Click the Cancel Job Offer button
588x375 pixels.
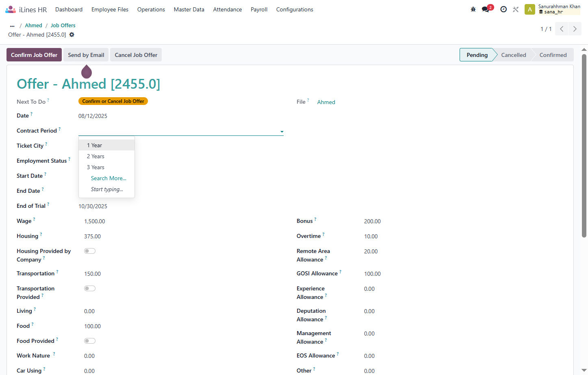[136, 55]
